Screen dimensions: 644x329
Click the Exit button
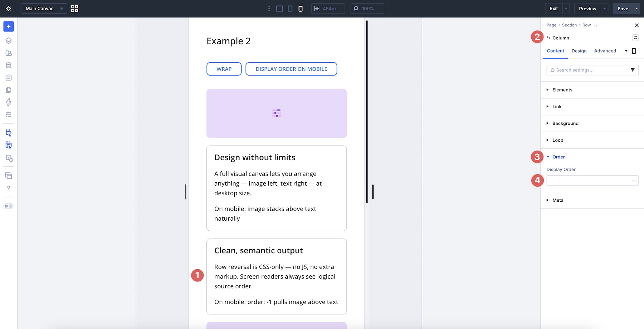[x=554, y=9]
